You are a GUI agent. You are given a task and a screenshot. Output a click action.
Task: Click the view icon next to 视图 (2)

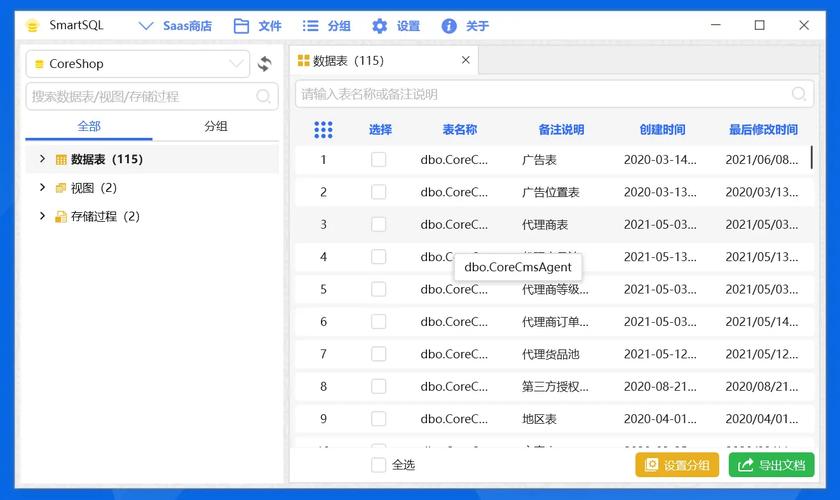[x=61, y=188]
